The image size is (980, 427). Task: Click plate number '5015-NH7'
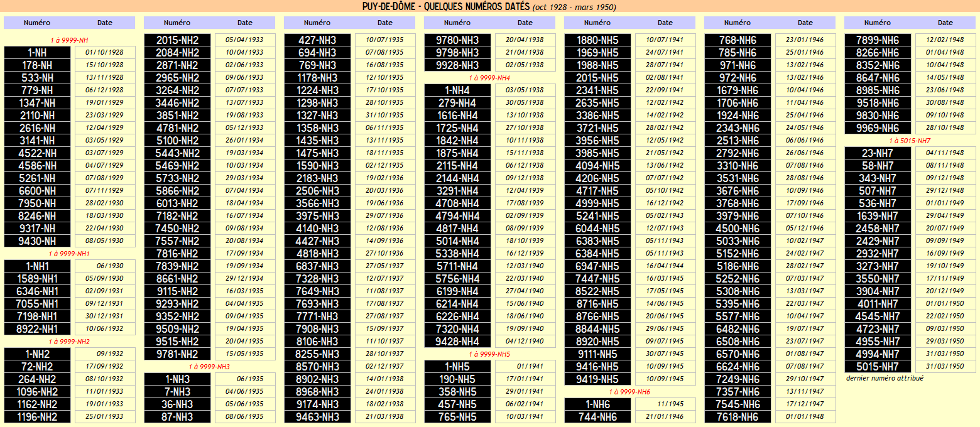click(x=878, y=367)
